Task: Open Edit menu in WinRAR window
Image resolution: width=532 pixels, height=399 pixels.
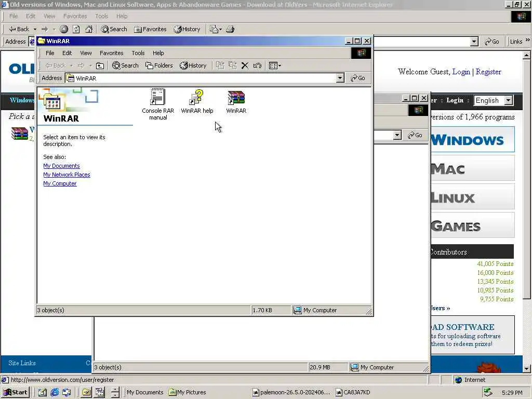Action: click(x=67, y=53)
